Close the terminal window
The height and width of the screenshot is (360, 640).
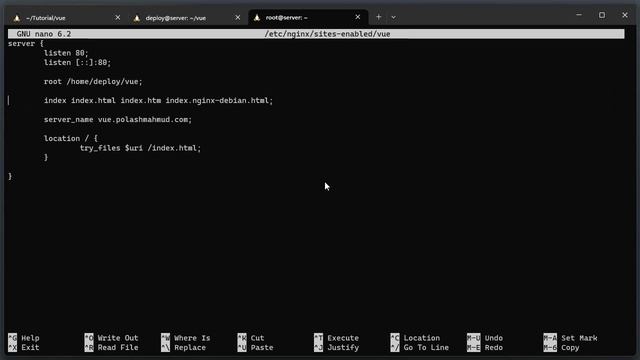tap(624, 15)
